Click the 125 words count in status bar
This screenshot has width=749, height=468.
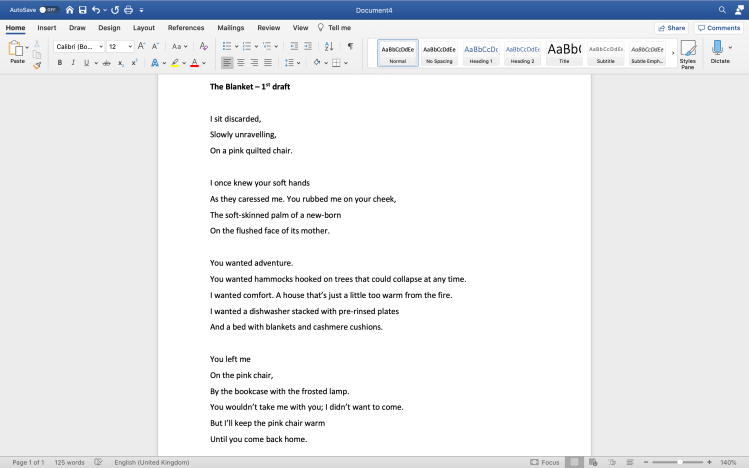tap(68, 462)
